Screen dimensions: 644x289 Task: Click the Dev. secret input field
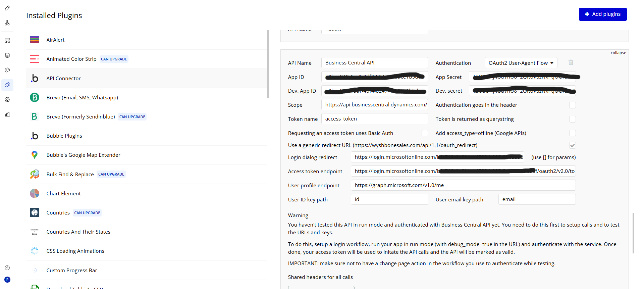(x=522, y=91)
